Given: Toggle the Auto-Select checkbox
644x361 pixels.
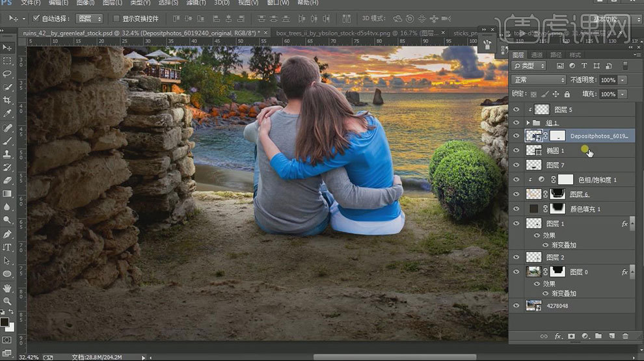Looking at the screenshot, I should (x=36, y=18).
